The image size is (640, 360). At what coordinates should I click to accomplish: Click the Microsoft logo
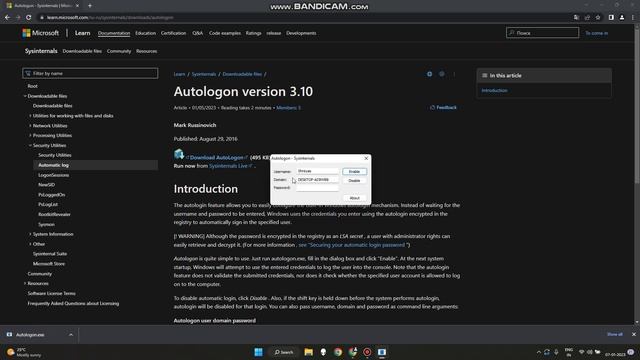pos(40,33)
